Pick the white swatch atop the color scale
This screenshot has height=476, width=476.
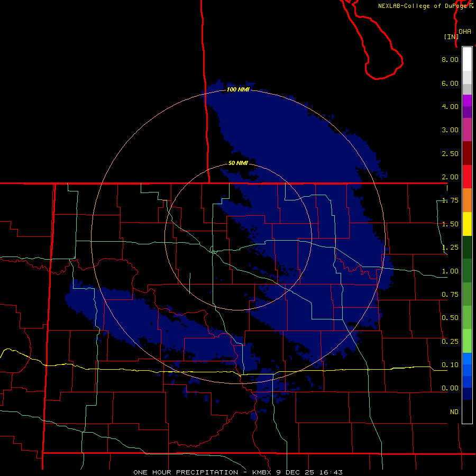click(x=467, y=59)
